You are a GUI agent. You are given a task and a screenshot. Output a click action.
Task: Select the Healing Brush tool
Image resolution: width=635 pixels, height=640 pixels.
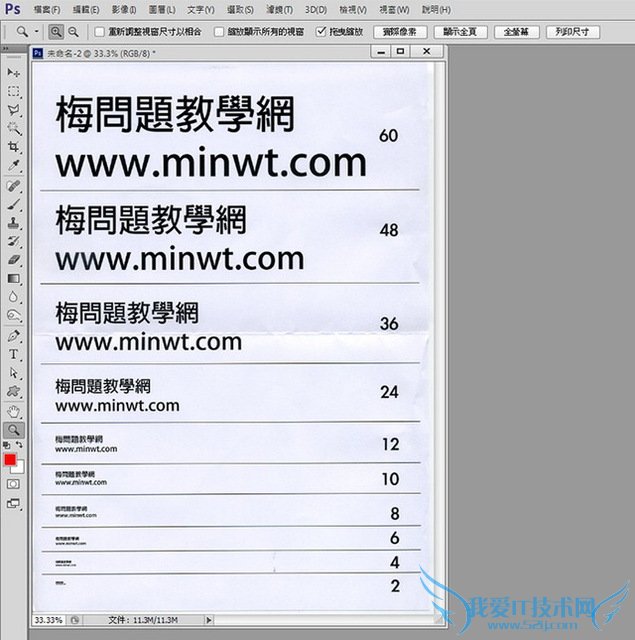(x=13, y=186)
